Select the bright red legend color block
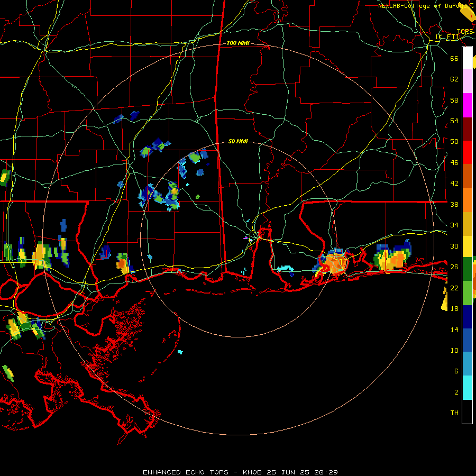Screen dimensions: 476x476 (x=467, y=152)
